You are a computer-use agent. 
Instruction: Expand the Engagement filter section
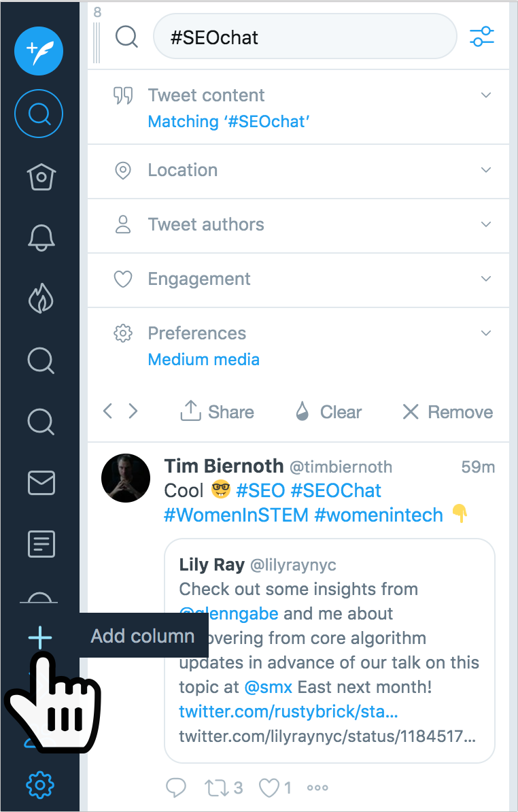485,279
